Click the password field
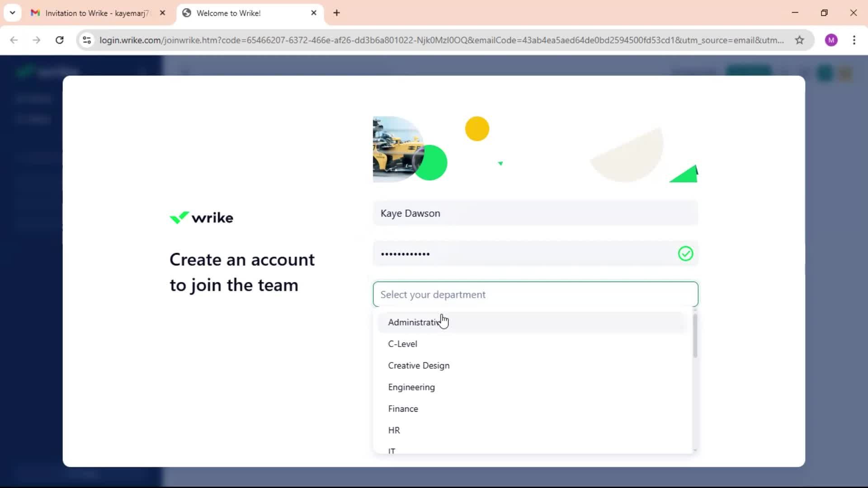Image resolution: width=868 pixels, height=488 pixels. (x=535, y=254)
